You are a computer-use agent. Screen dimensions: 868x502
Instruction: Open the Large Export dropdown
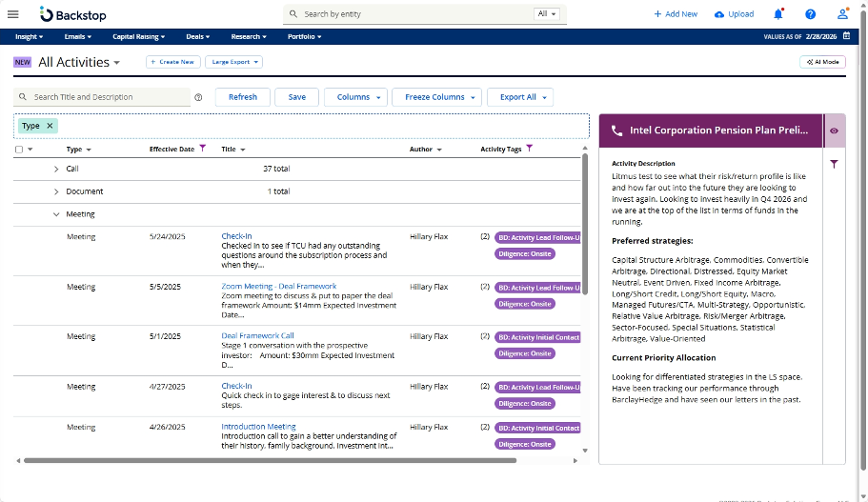(x=233, y=62)
